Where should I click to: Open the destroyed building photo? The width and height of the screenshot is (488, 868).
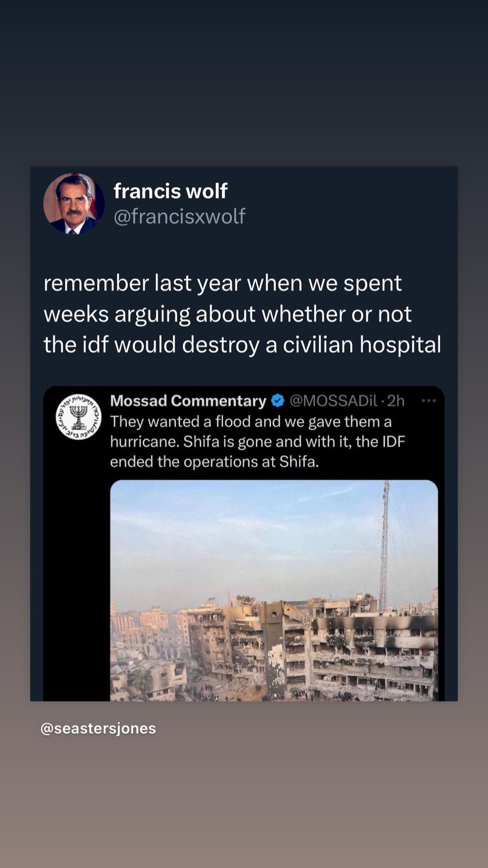coord(273,590)
